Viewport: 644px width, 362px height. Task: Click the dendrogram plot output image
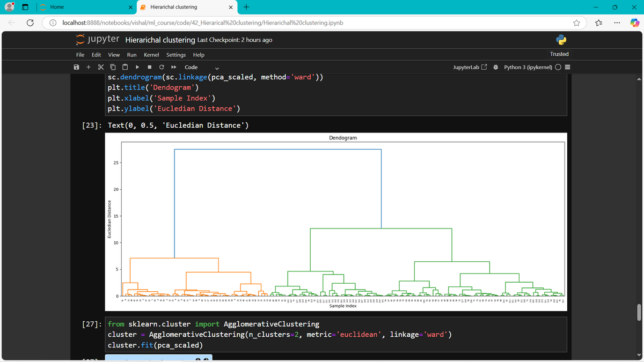tap(336, 222)
